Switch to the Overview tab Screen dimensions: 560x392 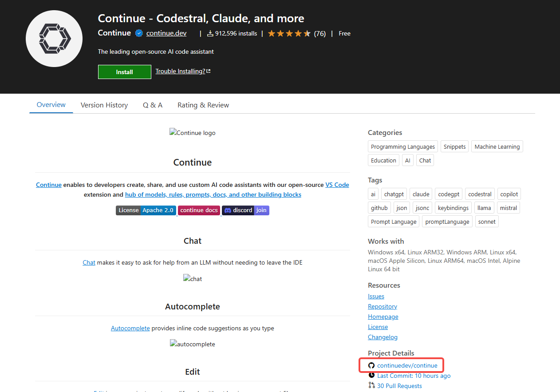coord(51,105)
